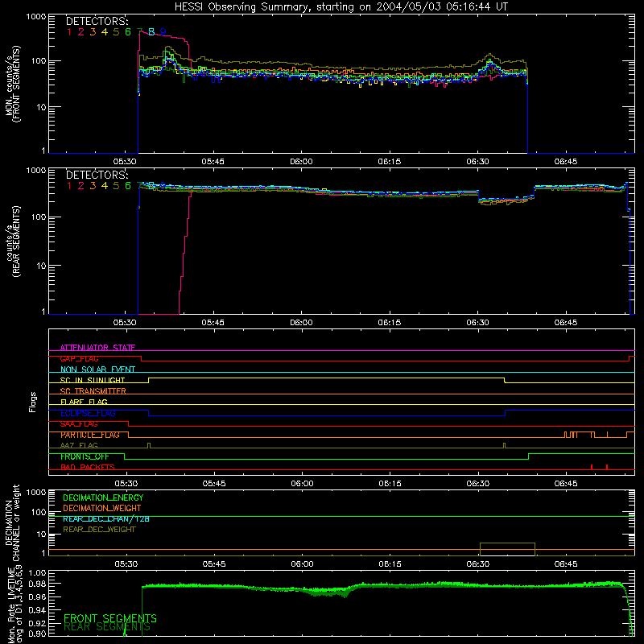The width and height of the screenshot is (644, 644).
Task: Select detector 3 in the front segments legend
Action: point(93,32)
